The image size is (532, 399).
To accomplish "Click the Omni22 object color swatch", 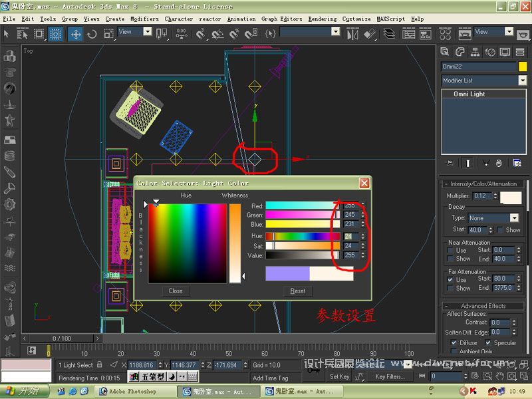I will tap(523, 66).
